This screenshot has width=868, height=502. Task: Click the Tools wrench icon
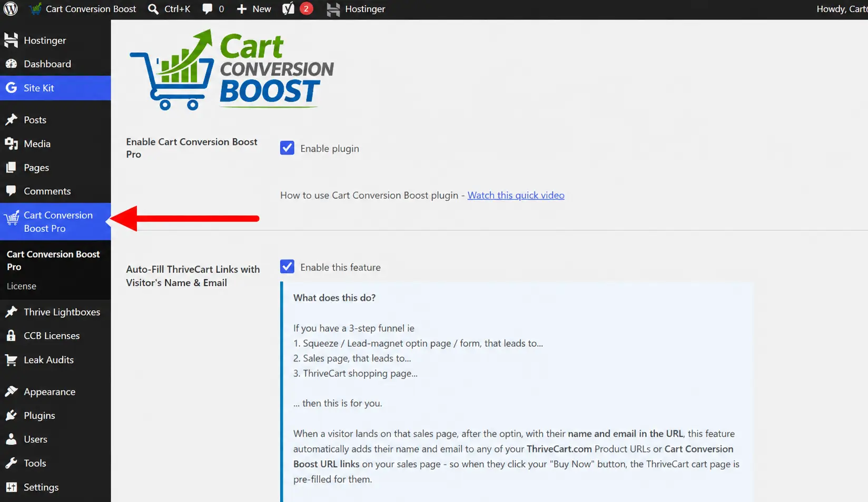click(11, 463)
